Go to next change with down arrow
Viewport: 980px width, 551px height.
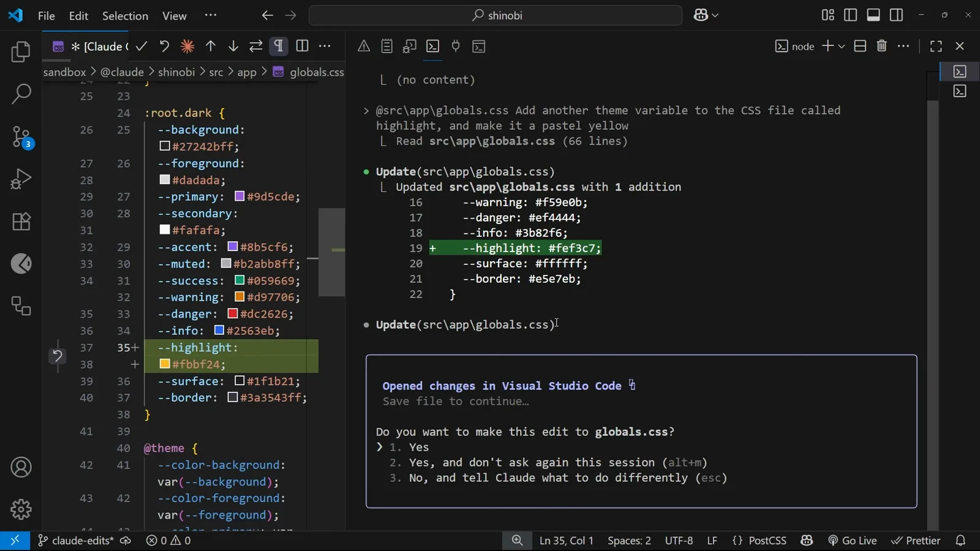(233, 46)
